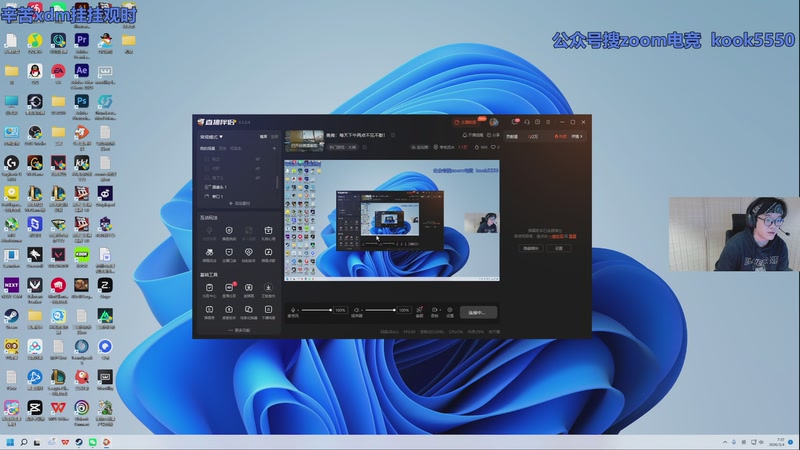Screen dimensions: 800x450
Task: Open the 任务中心 tool icon
Action: 209,286
